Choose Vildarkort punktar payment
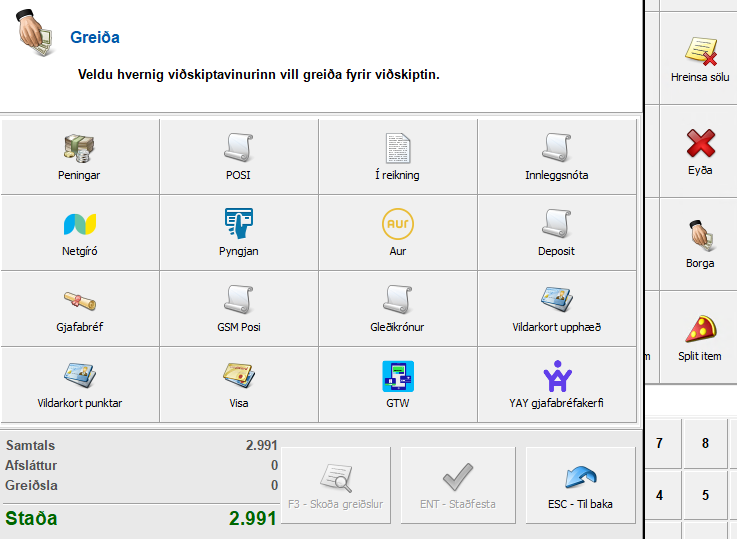 tap(79, 385)
